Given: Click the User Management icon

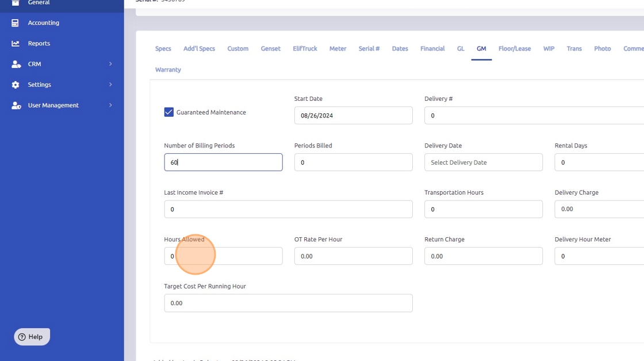Looking at the screenshot, I should point(16,105).
